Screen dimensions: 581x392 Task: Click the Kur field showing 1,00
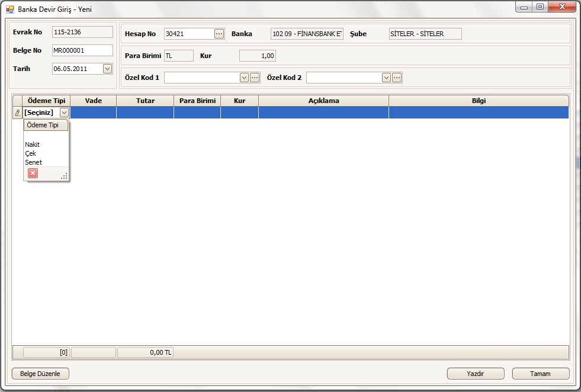pos(258,56)
